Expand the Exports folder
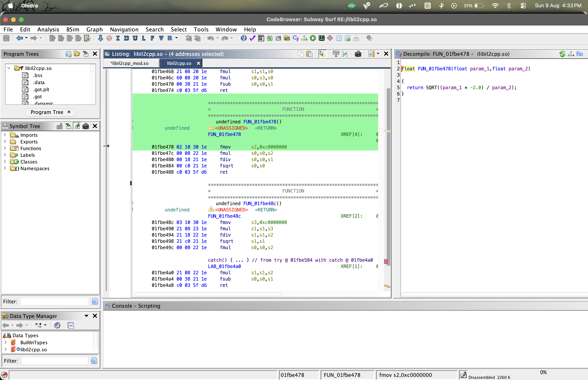 5,142
